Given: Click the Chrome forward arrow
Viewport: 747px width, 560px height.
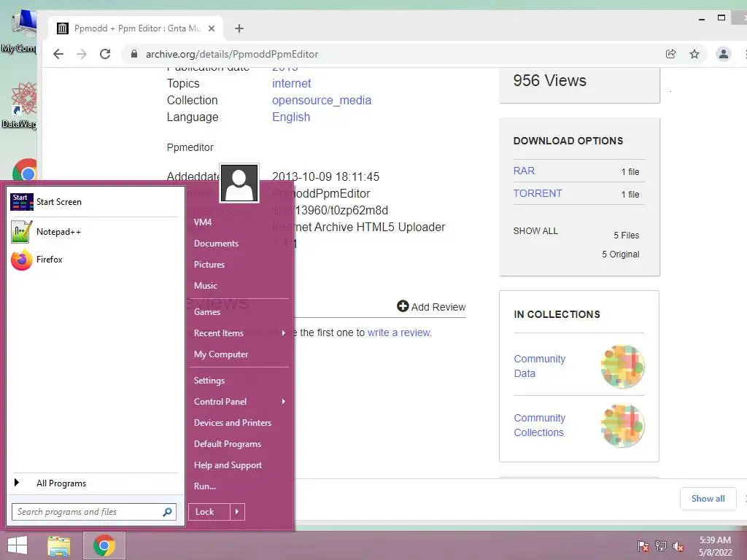Looking at the screenshot, I should (82, 54).
